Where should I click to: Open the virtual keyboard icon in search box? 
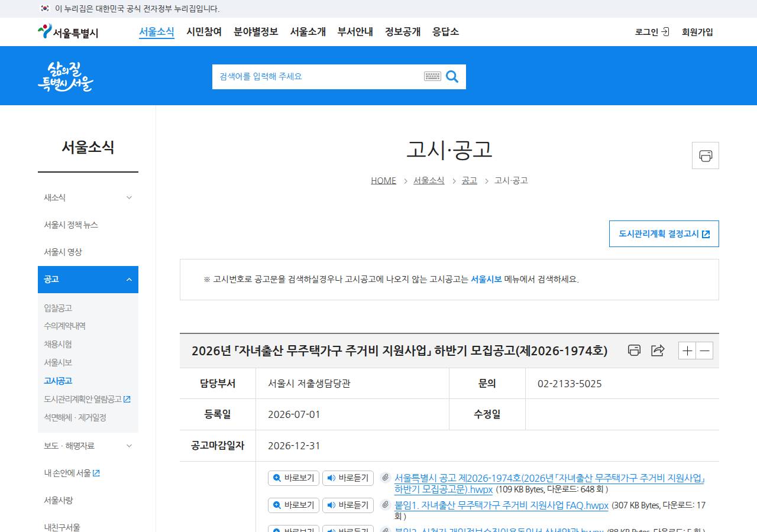click(x=432, y=76)
